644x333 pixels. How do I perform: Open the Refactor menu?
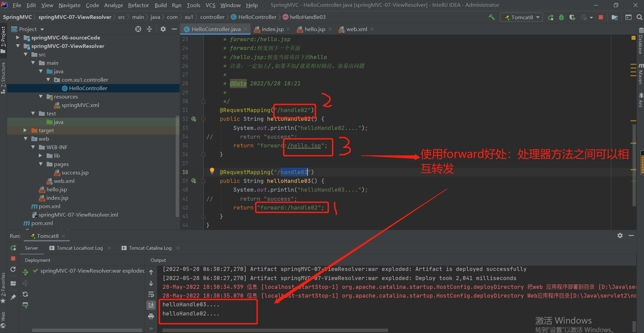coord(138,5)
